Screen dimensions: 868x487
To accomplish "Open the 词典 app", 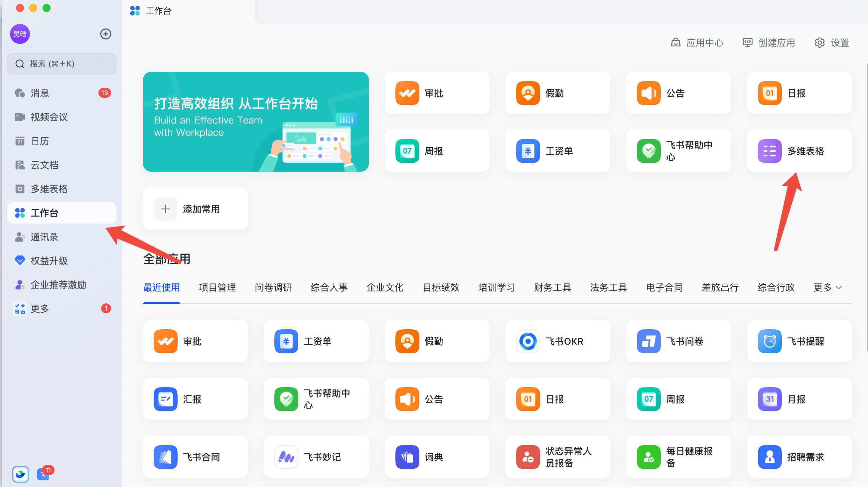I will (437, 457).
